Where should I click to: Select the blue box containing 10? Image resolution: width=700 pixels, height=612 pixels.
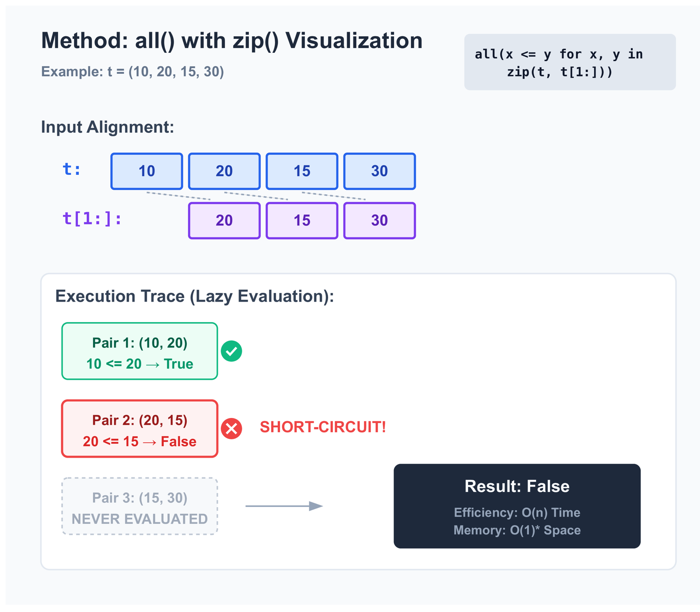tap(147, 171)
